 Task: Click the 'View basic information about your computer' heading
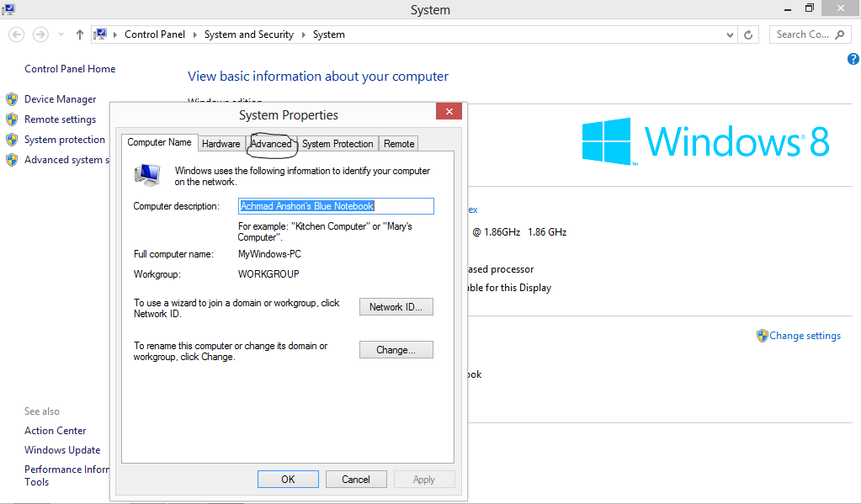(x=318, y=77)
